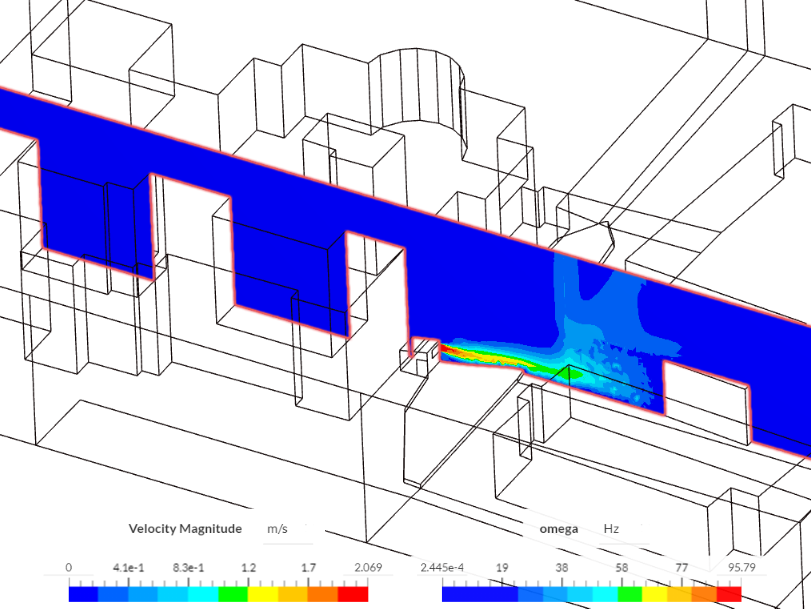Select the minimum value 0 on velocity legend

pos(68,565)
